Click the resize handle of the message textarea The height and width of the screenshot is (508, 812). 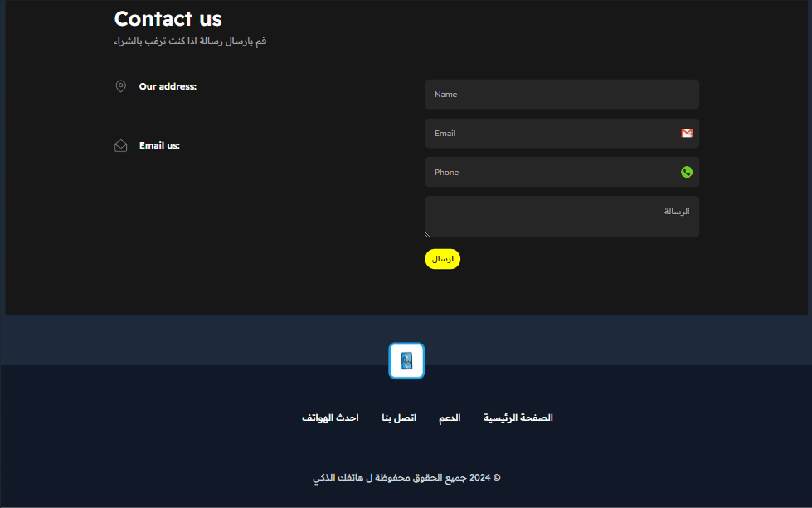tap(427, 234)
